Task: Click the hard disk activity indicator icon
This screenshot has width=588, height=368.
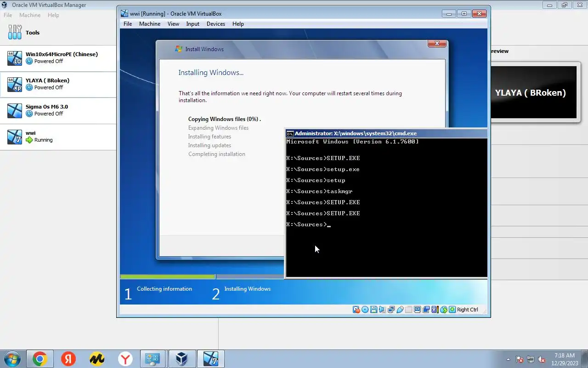Action: (x=356, y=310)
